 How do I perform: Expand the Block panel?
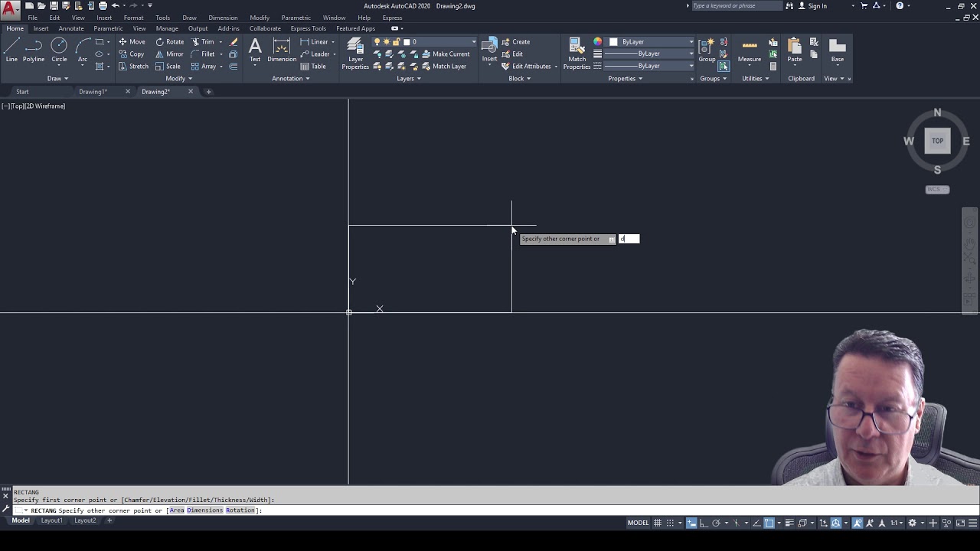[x=520, y=78]
